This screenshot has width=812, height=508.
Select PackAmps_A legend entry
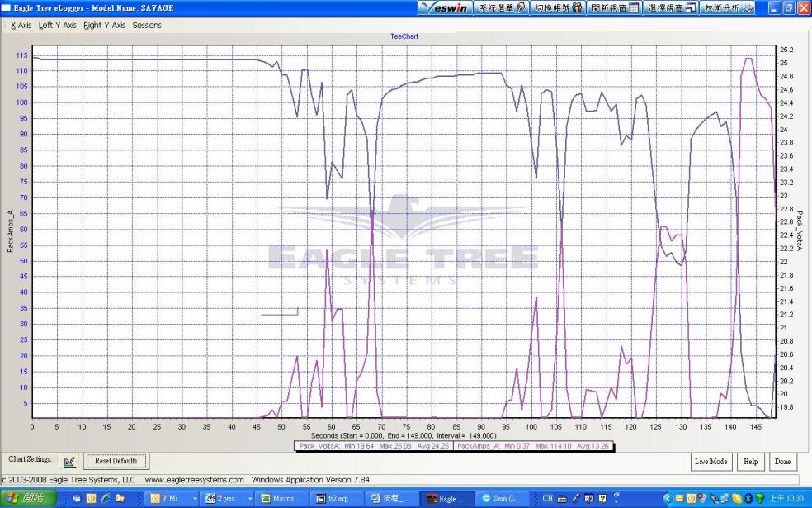(x=522, y=446)
